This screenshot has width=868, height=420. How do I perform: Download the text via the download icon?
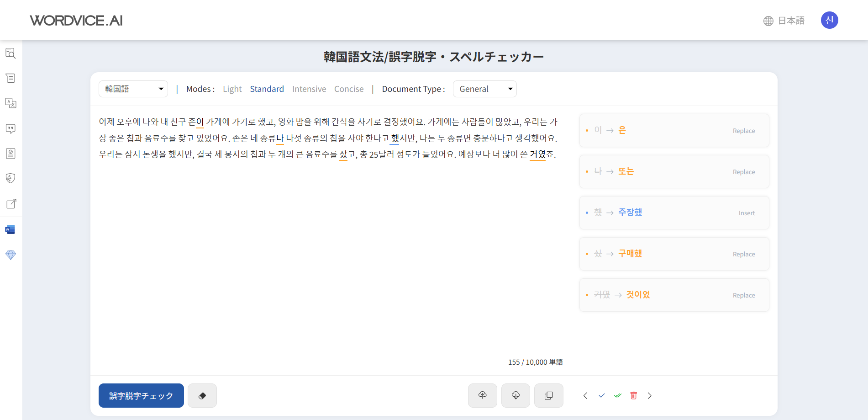516,395
